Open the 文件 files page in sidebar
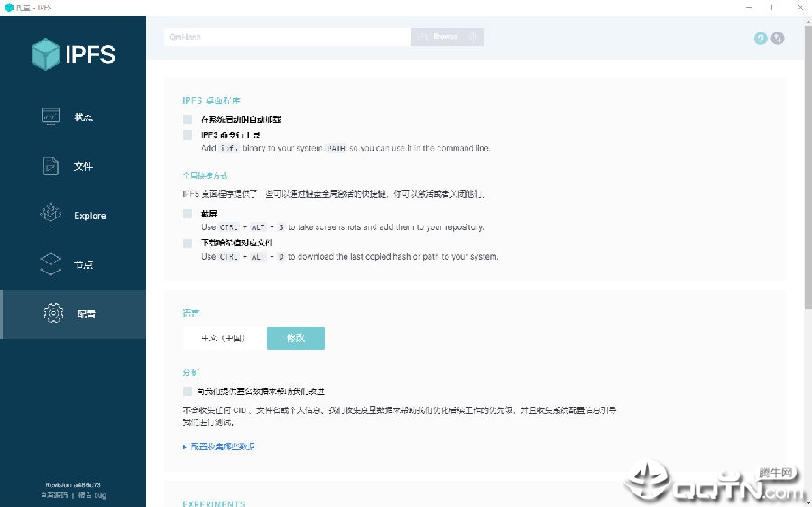 [x=73, y=166]
